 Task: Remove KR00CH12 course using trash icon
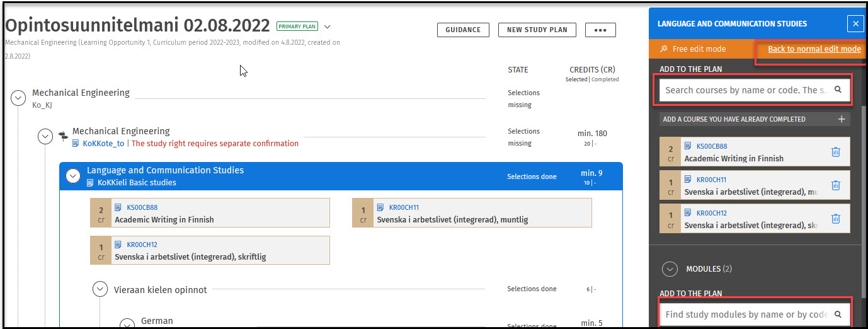tap(835, 219)
